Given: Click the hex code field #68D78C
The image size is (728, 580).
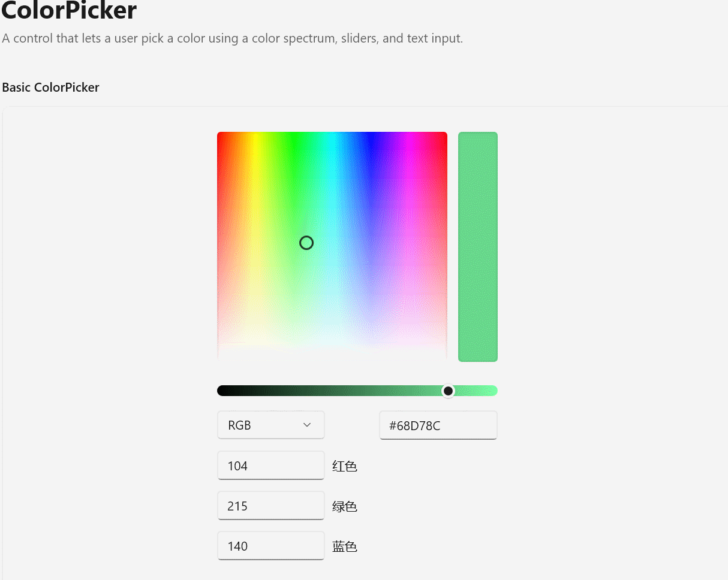Looking at the screenshot, I should tap(438, 425).
